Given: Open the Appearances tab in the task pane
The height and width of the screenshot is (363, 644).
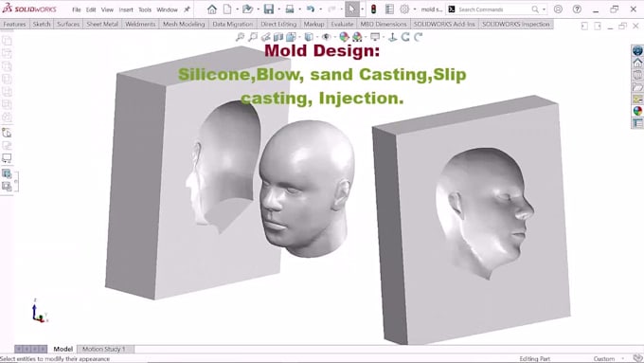Looking at the screenshot, I should 637,111.
